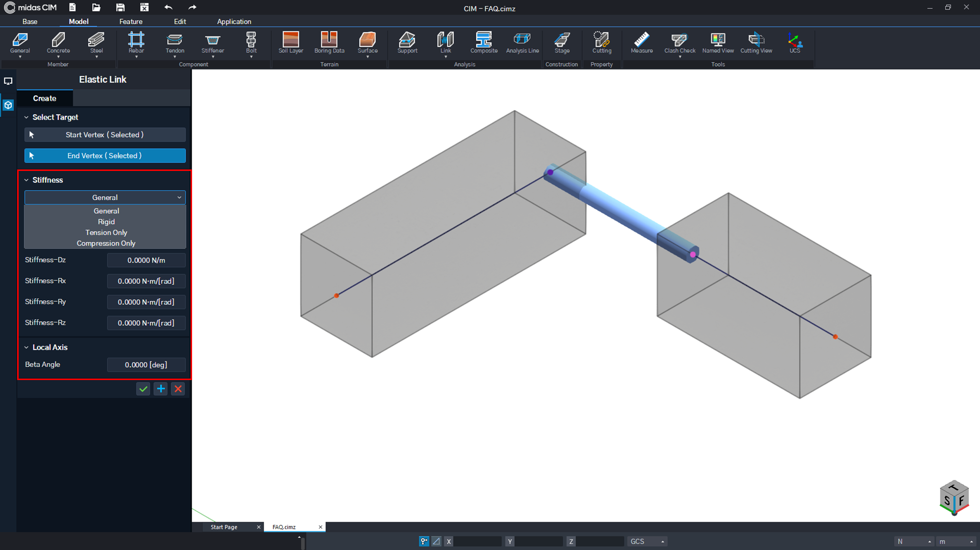The width and height of the screenshot is (980, 550).
Task: Click End Vertex (Selected) button
Action: (x=105, y=156)
